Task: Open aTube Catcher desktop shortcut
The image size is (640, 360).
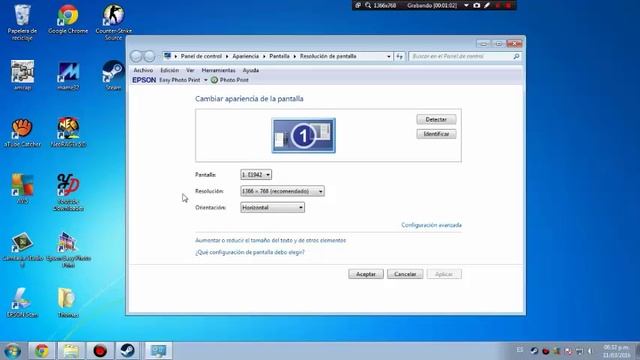Action: point(22,133)
